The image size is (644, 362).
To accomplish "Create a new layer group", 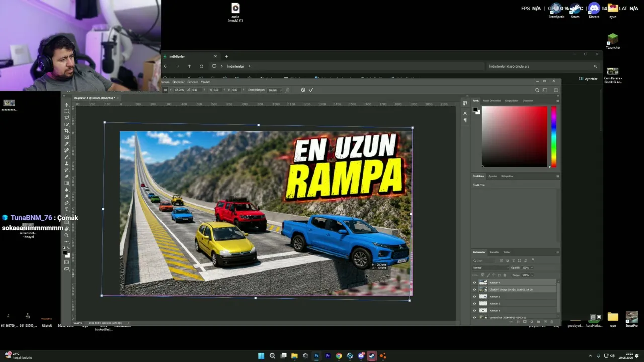I will coord(538,322).
